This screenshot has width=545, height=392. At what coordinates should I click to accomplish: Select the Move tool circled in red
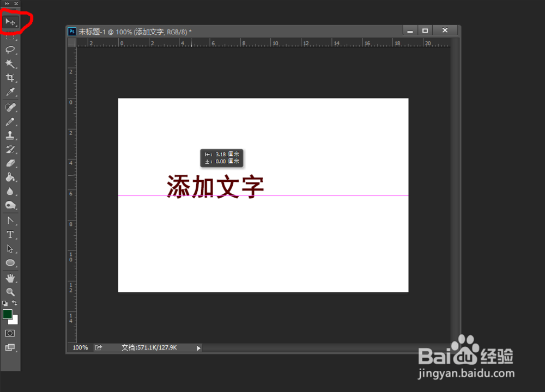click(11, 22)
